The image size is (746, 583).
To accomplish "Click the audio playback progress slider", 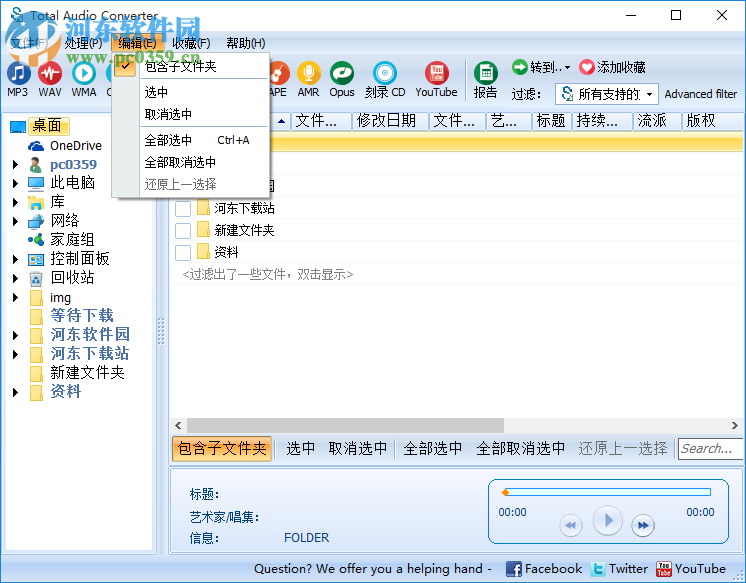I will tap(607, 492).
